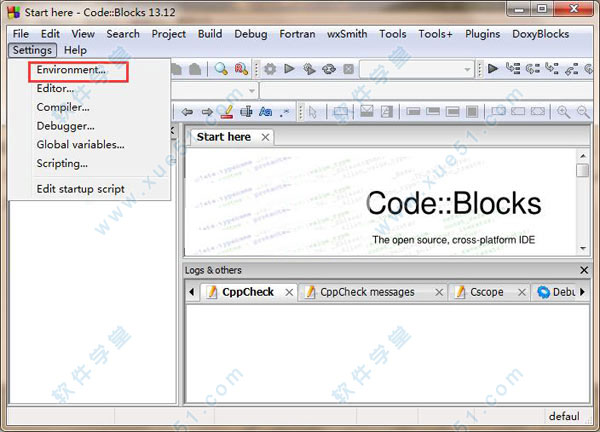Close the Logs & others panel
600x432 pixels.
[x=584, y=270]
